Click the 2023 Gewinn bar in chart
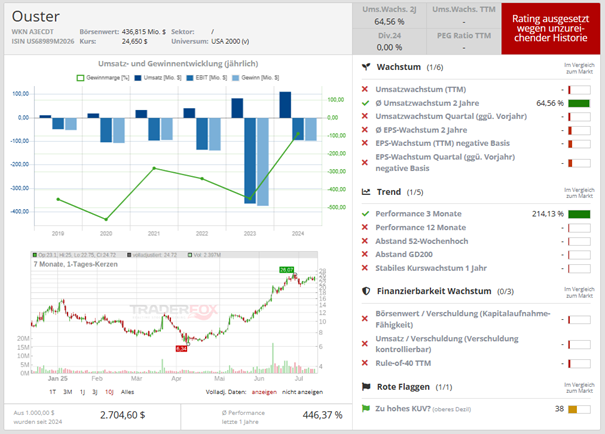Screen dimensions: 605x434 tap(263, 162)
